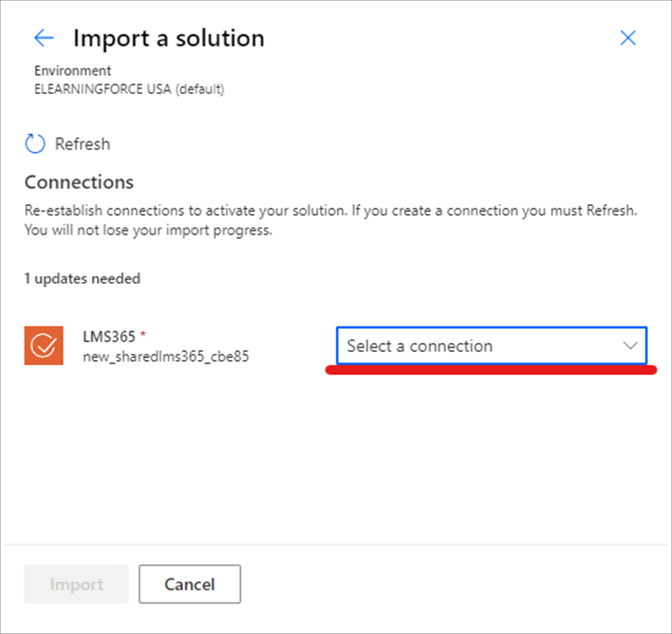Click the LMS365 connection name label
672x634 pixels.
click(108, 337)
